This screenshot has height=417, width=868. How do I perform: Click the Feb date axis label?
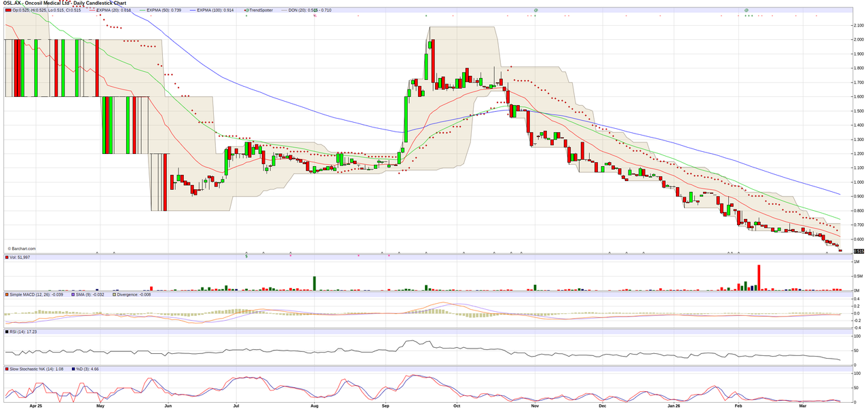click(x=738, y=406)
